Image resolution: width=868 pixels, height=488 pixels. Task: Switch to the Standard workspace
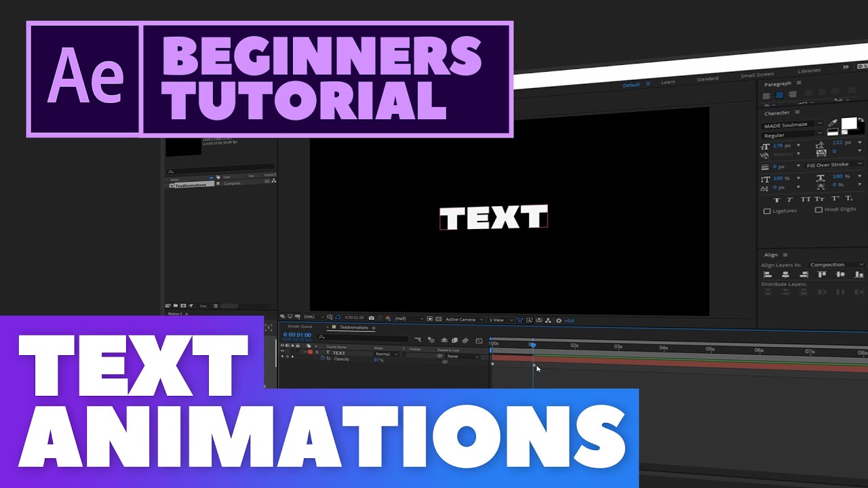coord(707,79)
